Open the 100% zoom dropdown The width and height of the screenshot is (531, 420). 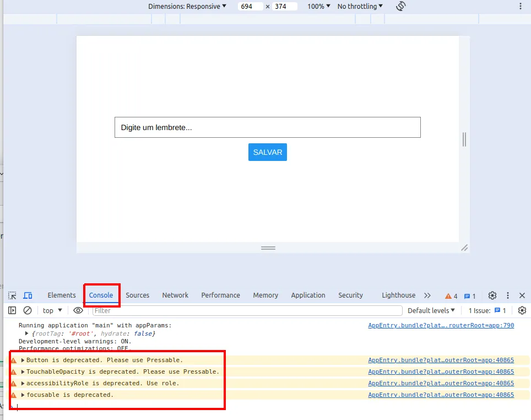click(x=319, y=6)
